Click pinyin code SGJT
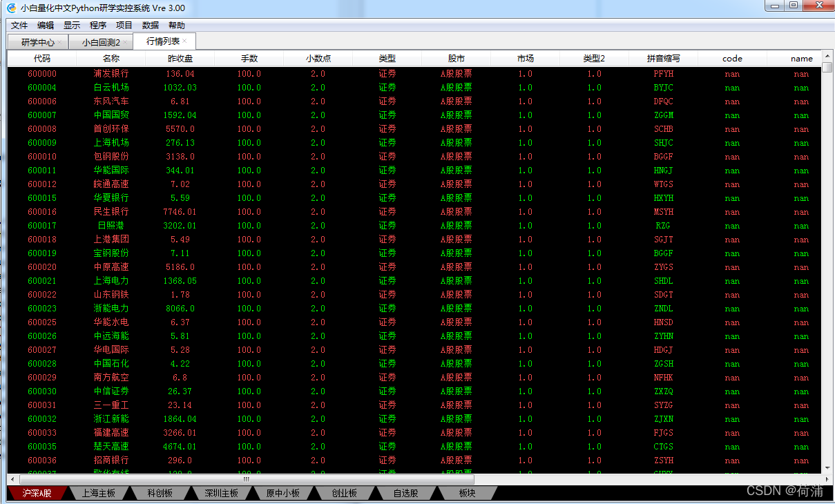 [x=664, y=240]
